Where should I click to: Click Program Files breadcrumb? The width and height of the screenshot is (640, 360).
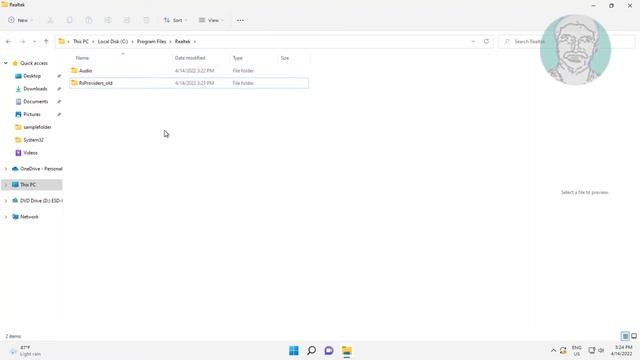click(x=151, y=42)
